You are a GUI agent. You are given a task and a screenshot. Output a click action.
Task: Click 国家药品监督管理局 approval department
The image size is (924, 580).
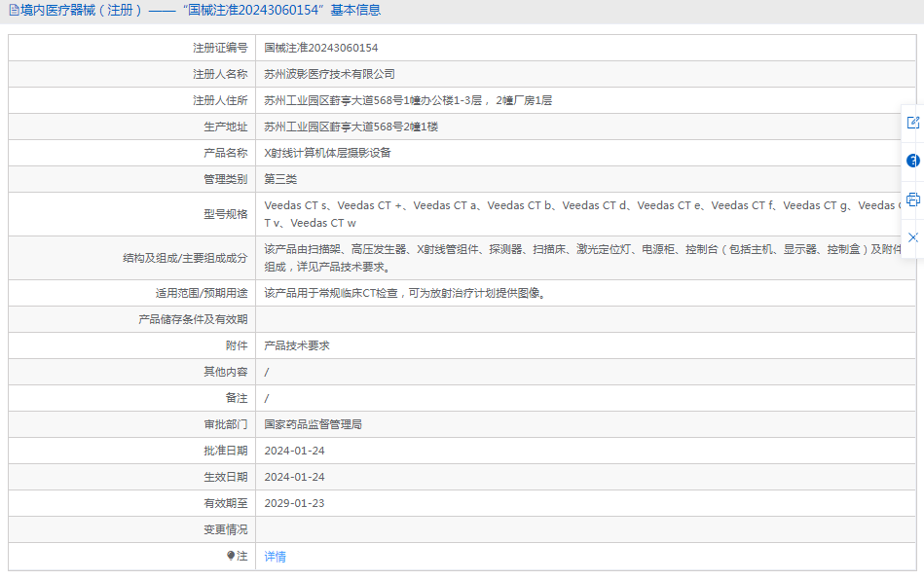tap(313, 424)
